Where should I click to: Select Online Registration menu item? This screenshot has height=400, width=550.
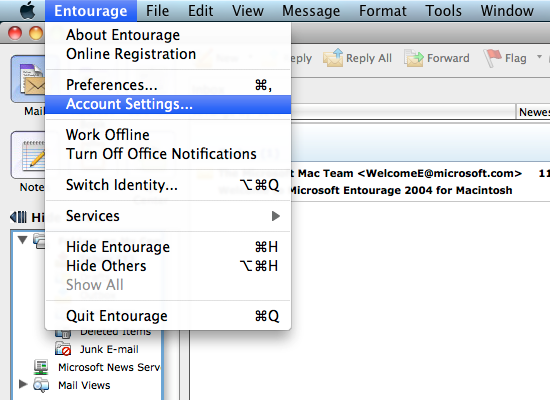pos(168,54)
